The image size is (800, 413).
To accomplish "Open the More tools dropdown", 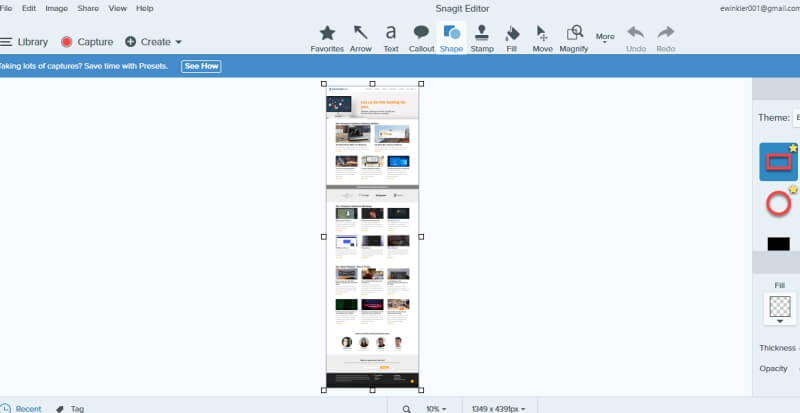I will pos(605,38).
